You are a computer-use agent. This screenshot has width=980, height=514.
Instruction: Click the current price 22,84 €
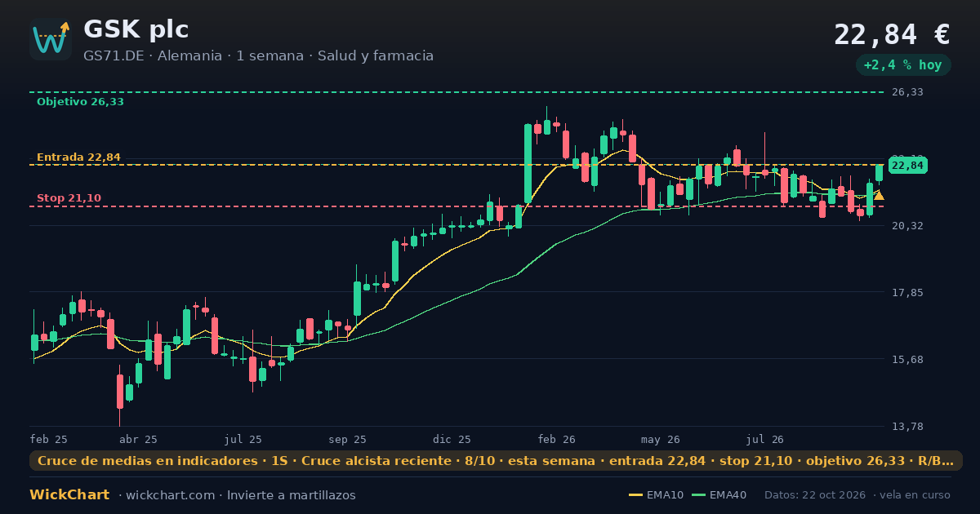coord(892,35)
